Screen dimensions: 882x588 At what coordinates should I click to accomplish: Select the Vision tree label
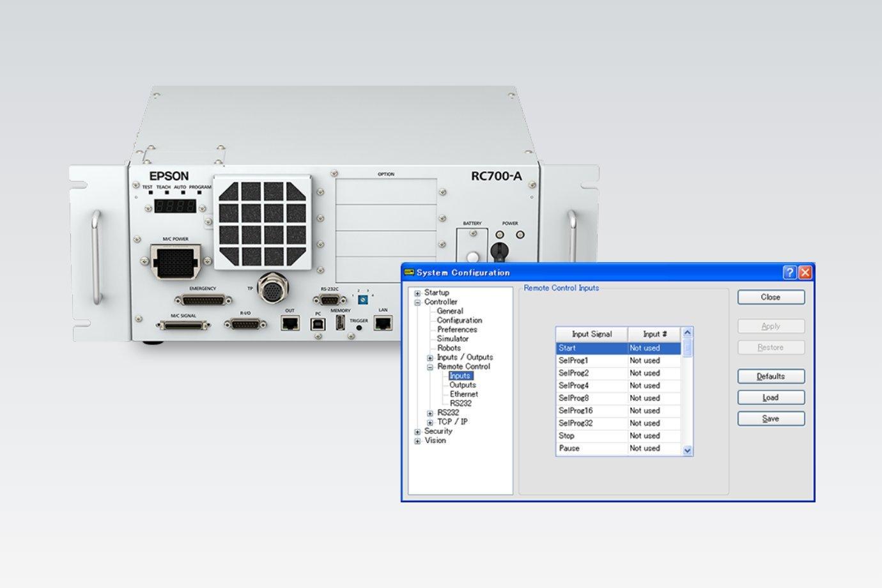click(x=435, y=440)
